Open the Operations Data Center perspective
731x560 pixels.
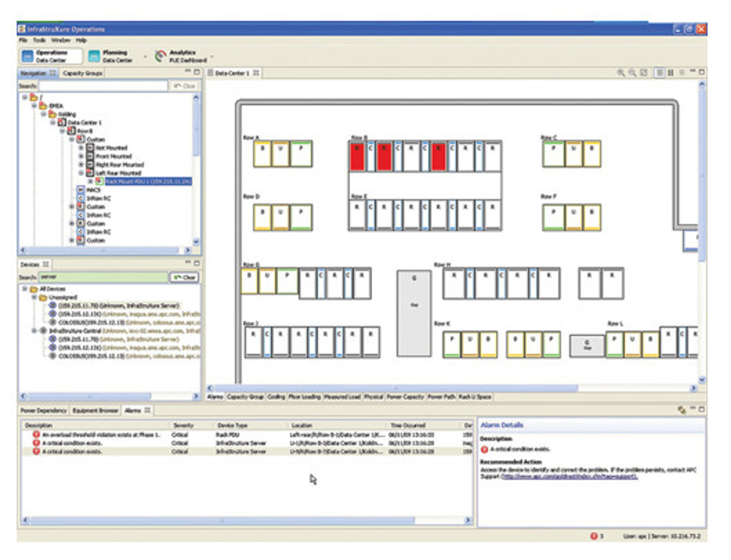coord(51,56)
